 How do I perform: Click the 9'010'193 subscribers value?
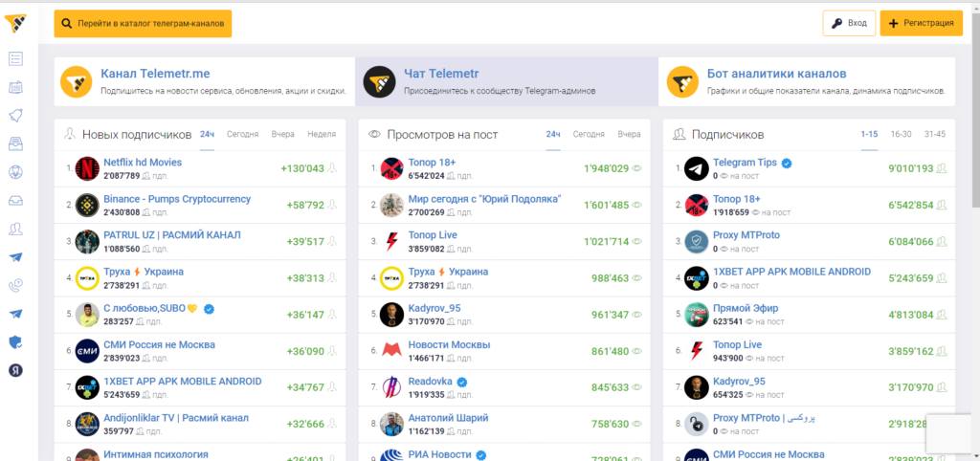pyautogui.click(x=911, y=168)
